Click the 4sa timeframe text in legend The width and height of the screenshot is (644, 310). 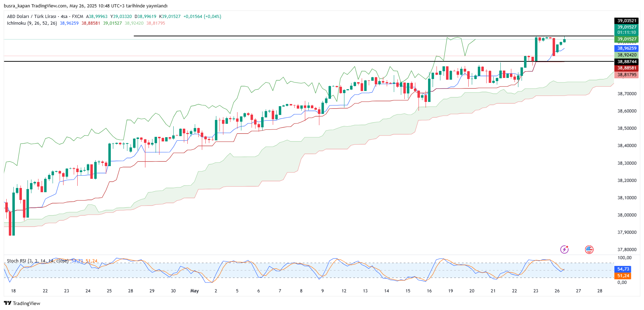[64, 17]
